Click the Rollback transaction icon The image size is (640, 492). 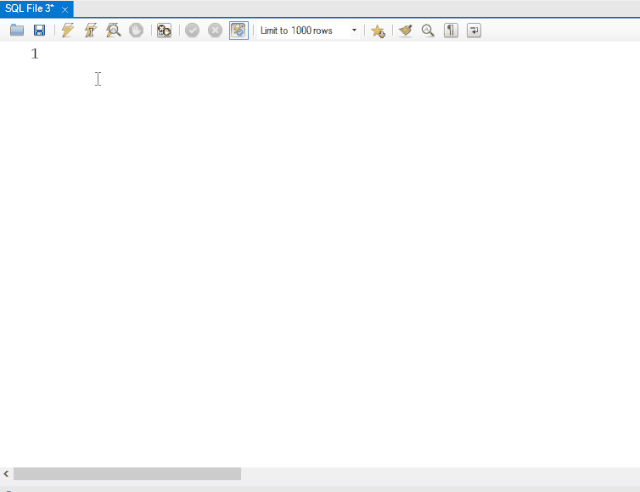215,31
